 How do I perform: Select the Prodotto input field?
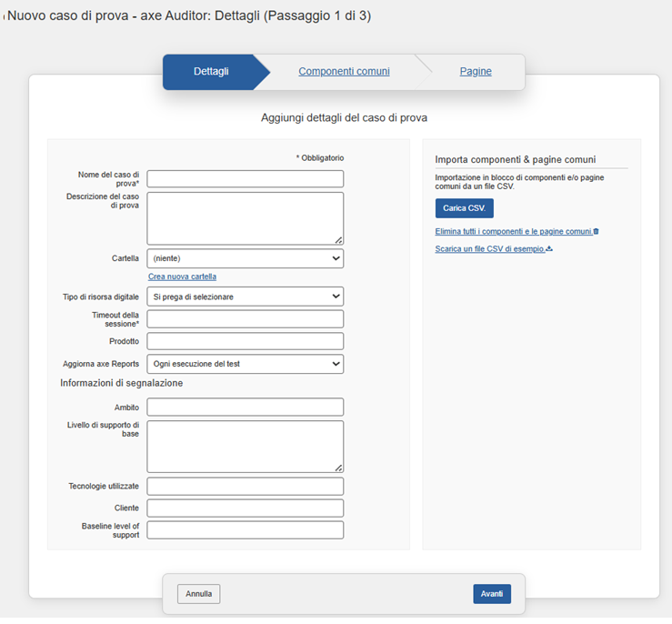click(x=245, y=341)
